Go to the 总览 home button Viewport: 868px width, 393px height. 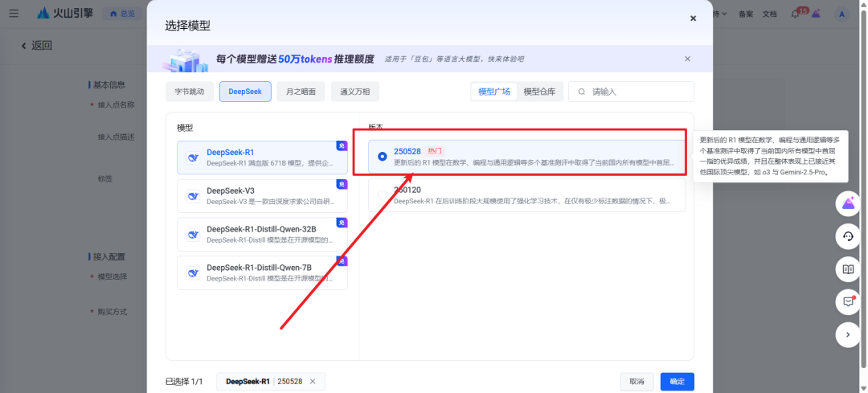click(x=122, y=14)
